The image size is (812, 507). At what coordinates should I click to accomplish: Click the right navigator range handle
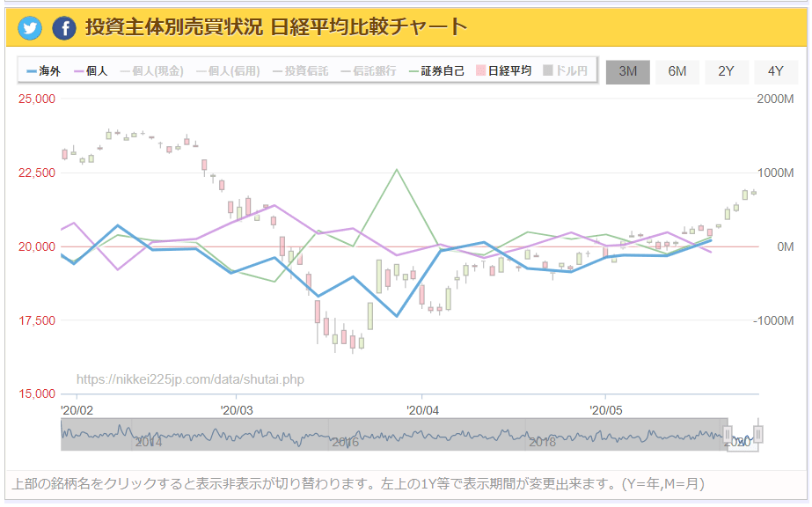(x=758, y=434)
